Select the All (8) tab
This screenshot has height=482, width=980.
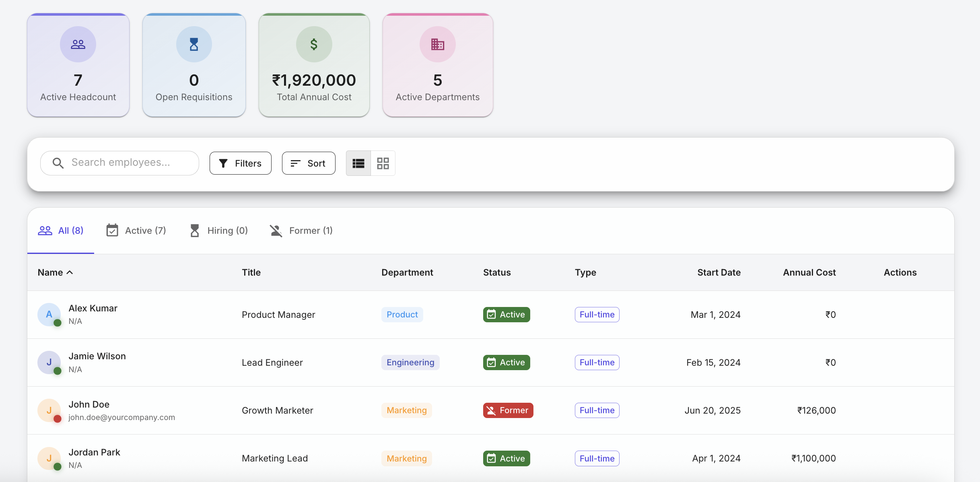[x=61, y=231]
